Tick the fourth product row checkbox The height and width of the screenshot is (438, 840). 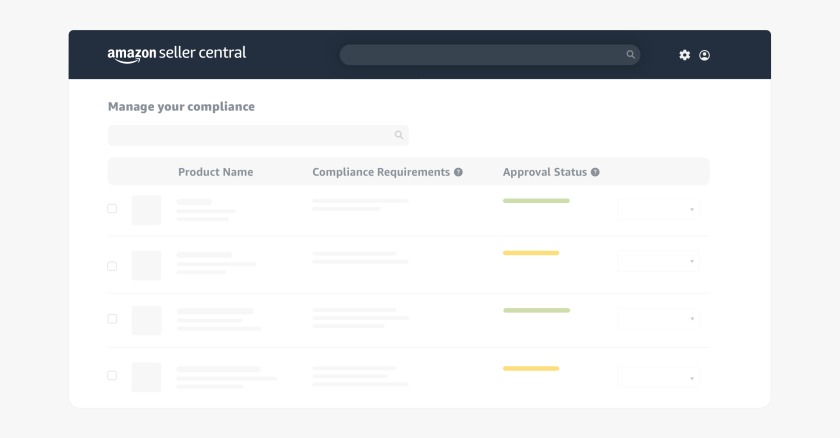click(x=112, y=376)
